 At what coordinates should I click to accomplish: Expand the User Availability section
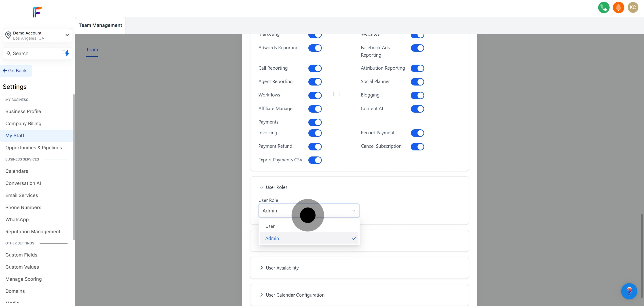(x=282, y=268)
